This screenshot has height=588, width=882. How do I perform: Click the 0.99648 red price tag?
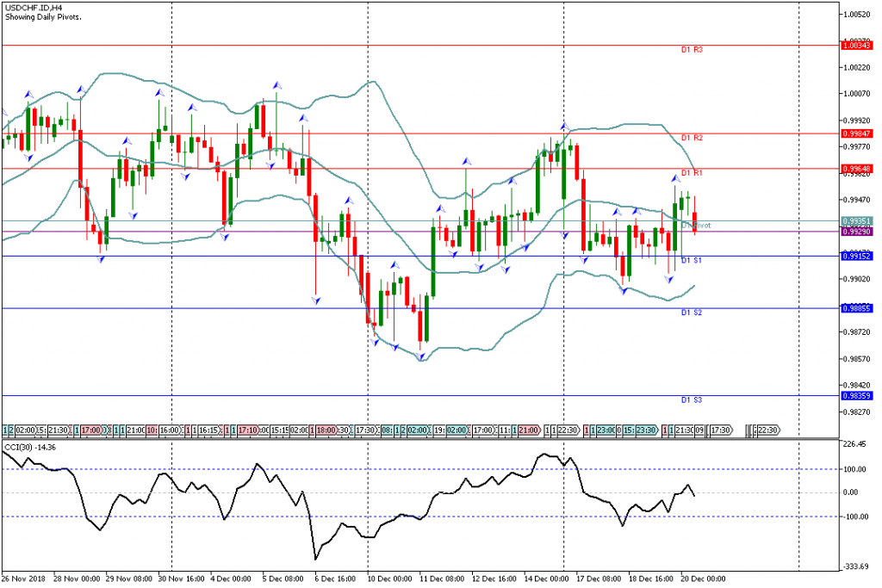858,169
